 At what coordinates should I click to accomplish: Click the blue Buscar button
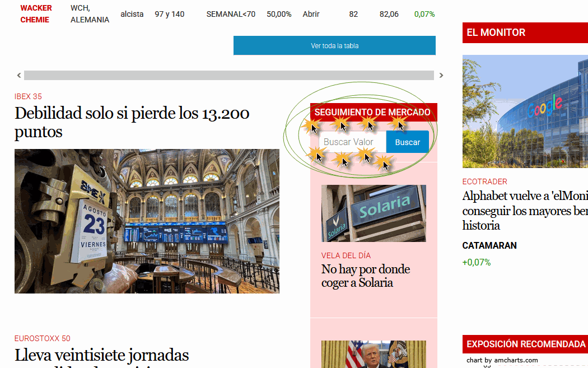407,142
